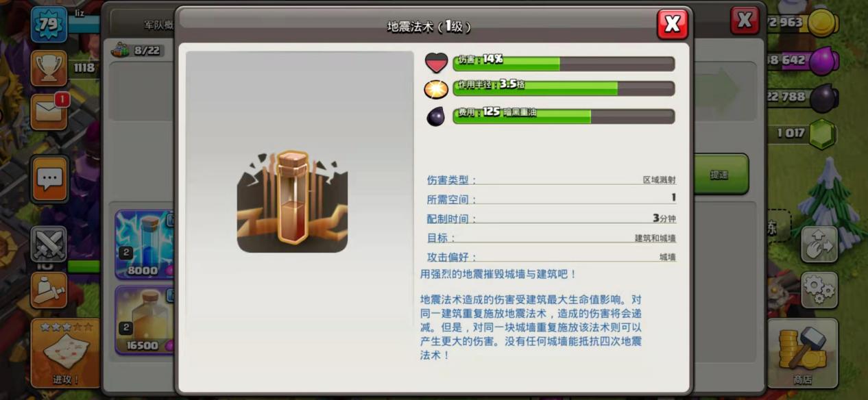Click the red heart damage icon
The height and width of the screenshot is (400, 868).
[437, 63]
